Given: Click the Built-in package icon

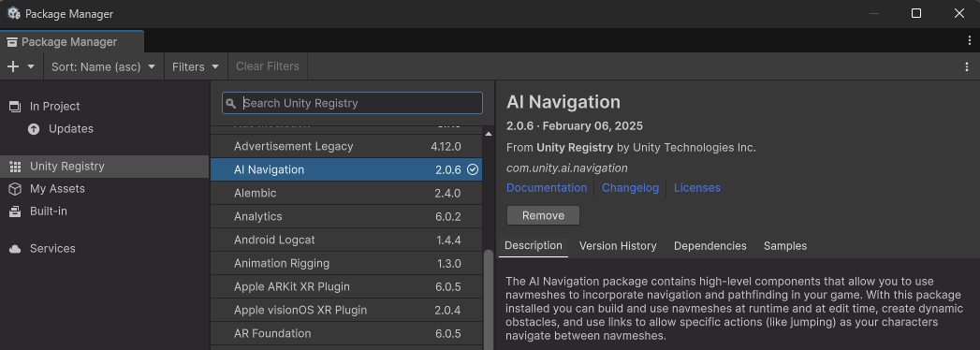Looking at the screenshot, I should (15, 211).
